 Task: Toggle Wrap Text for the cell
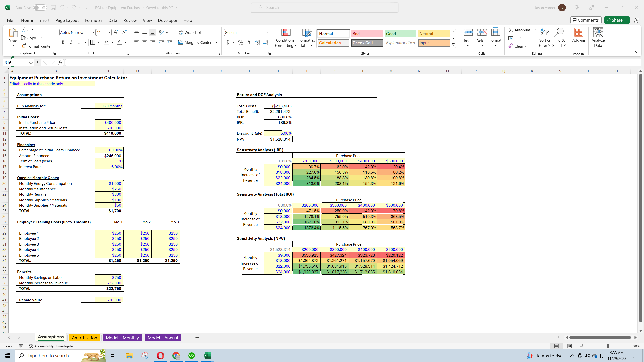190,32
